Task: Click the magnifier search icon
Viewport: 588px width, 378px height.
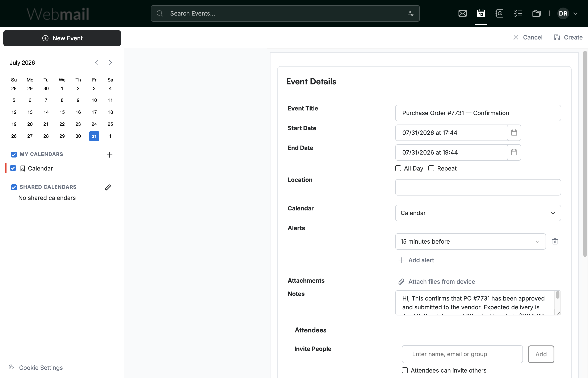Action: tap(160, 13)
